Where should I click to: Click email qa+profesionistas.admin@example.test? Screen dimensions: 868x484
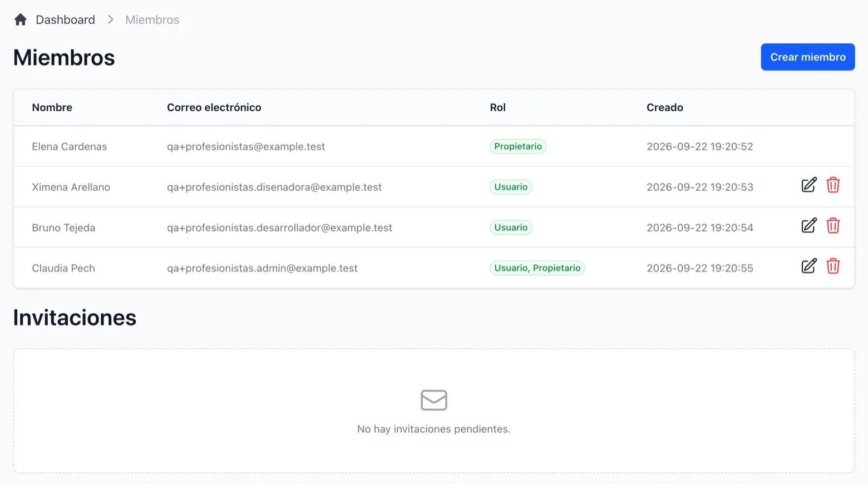[262, 268]
